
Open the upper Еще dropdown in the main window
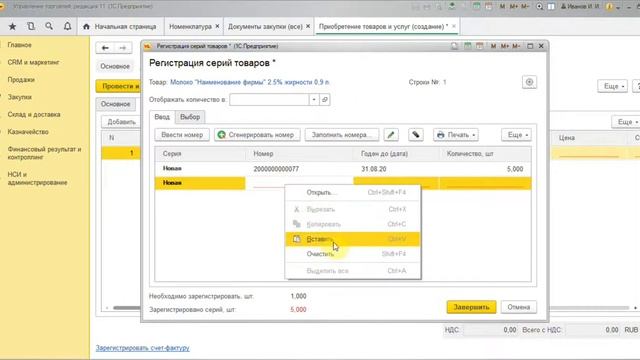[x=612, y=86]
